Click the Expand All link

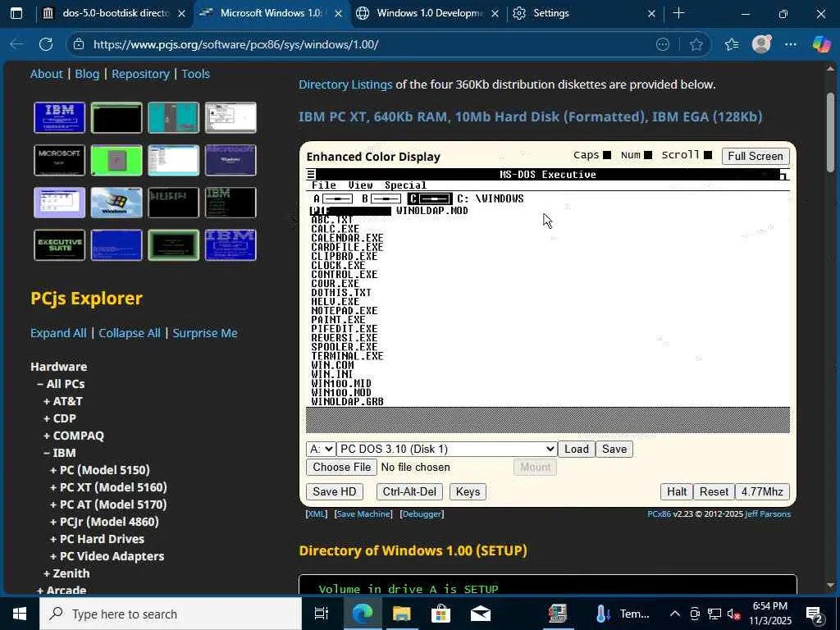tap(58, 333)
